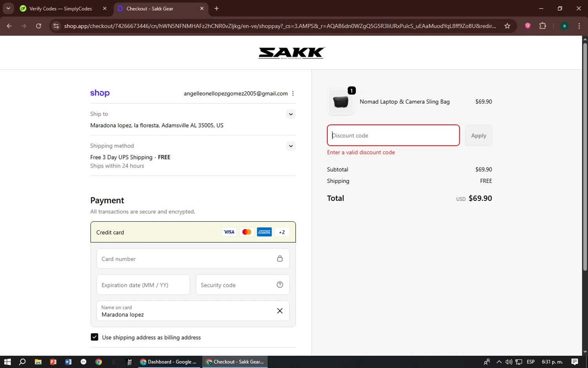Image resolution: width=588 pixels, height=368 pixels.
Task: Switch to Checkout - Sakk Gear taskbar window
Action: pos(235,362)
